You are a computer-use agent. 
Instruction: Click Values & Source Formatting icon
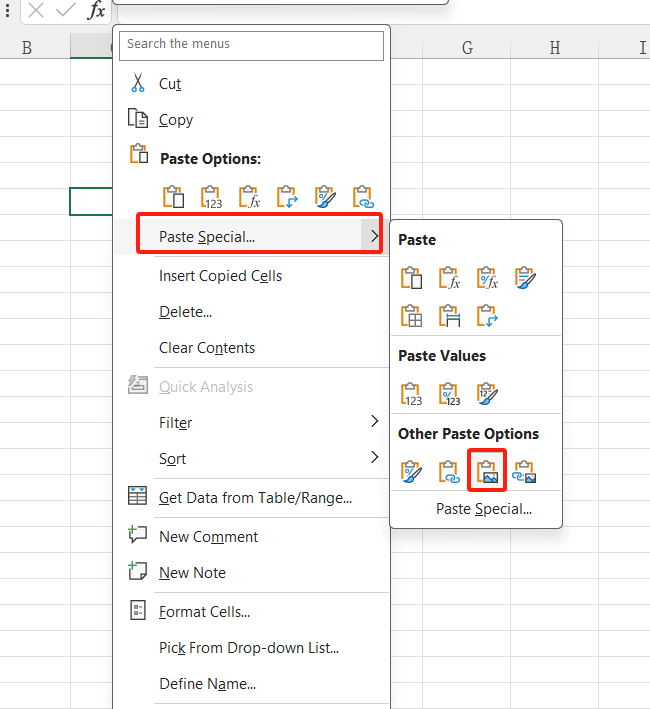(487, 394)
